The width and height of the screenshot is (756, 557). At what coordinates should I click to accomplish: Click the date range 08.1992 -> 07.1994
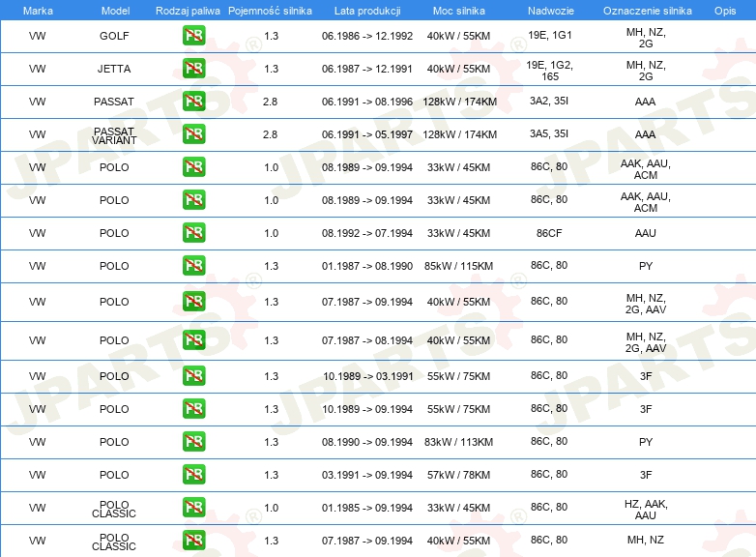point(367,233)
